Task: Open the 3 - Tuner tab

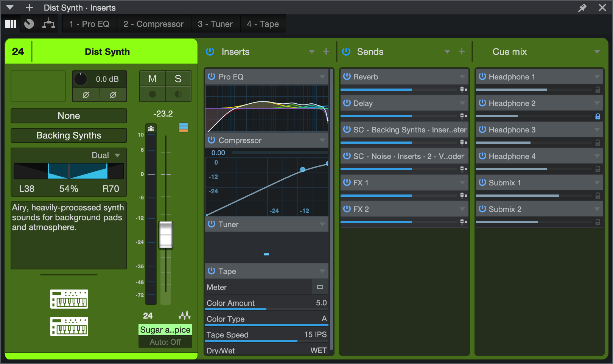Action: 216,23
